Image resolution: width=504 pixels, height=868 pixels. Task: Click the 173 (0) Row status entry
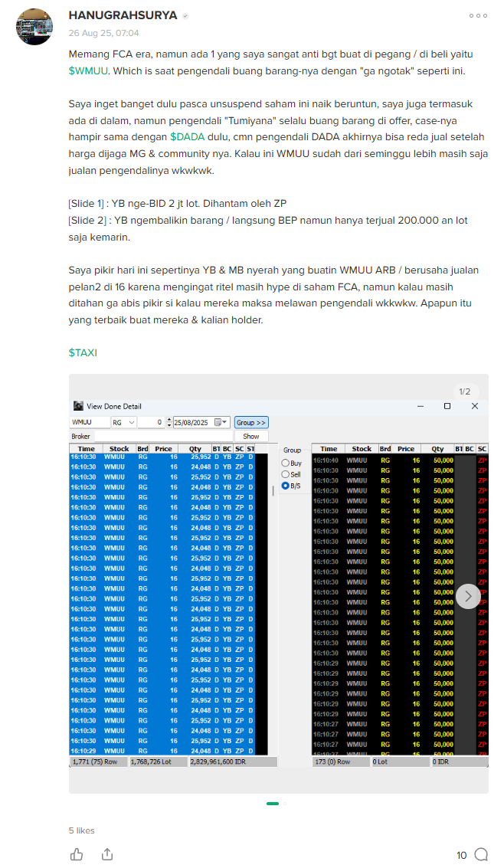point(341,762)
